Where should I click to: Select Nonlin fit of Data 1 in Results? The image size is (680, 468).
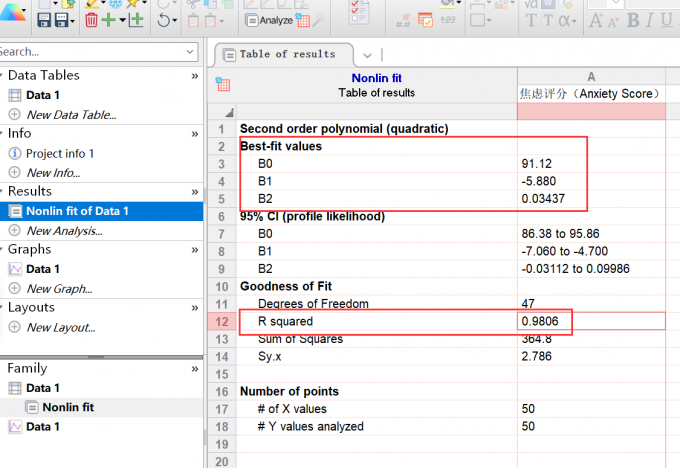pos(77,211)
